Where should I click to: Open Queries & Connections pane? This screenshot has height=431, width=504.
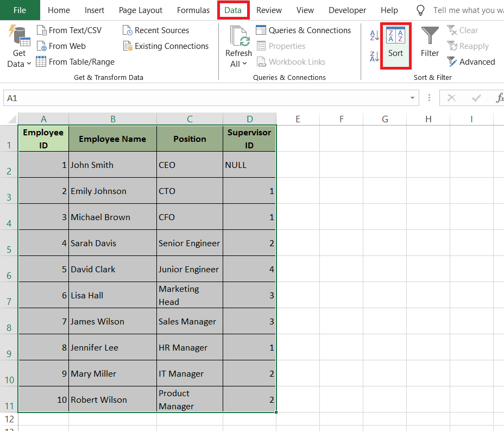304,30
